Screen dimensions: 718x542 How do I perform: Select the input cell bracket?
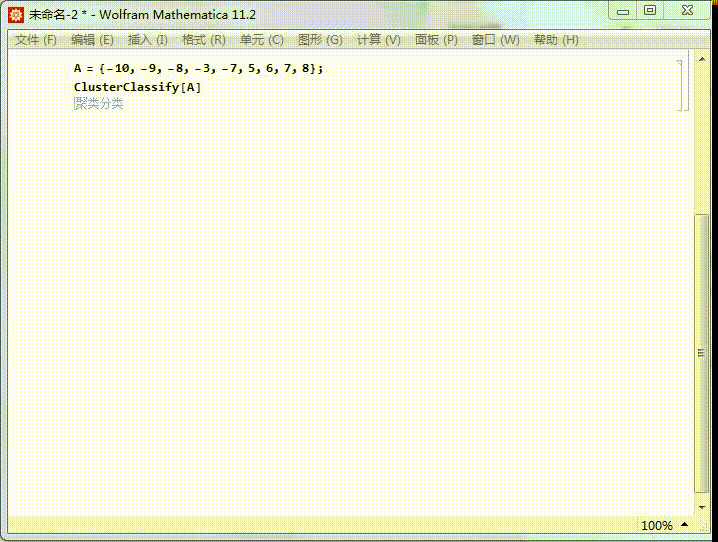click(x=680, y=85)
